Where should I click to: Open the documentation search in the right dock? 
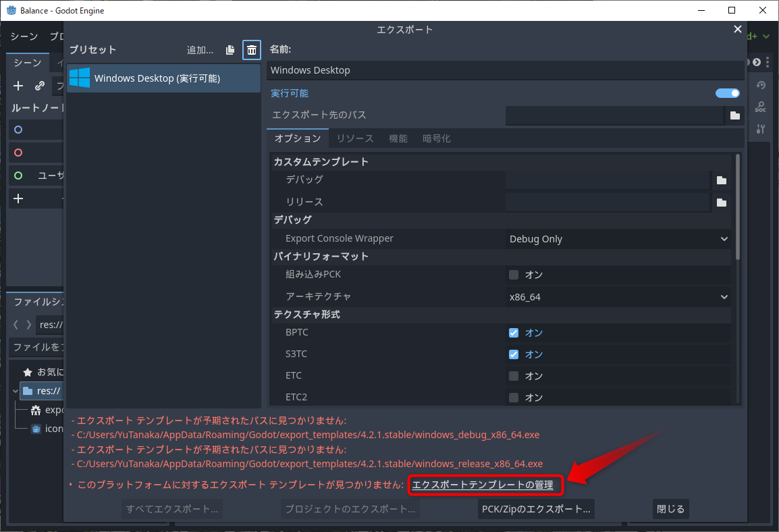760,107
